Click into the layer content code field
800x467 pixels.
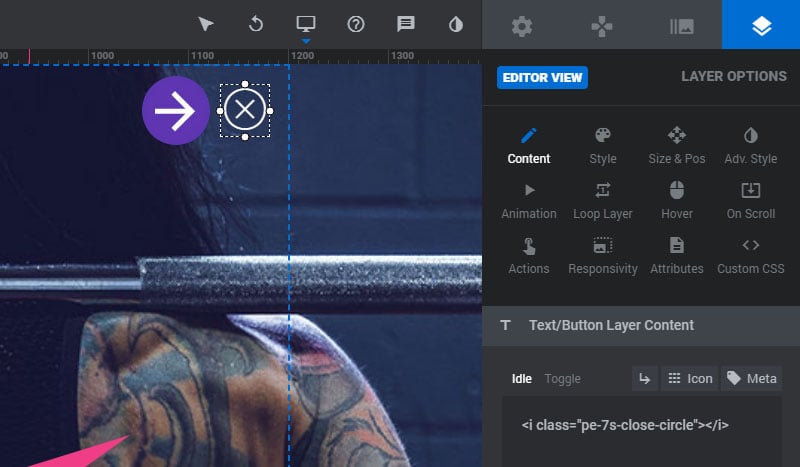pos(642,431)
